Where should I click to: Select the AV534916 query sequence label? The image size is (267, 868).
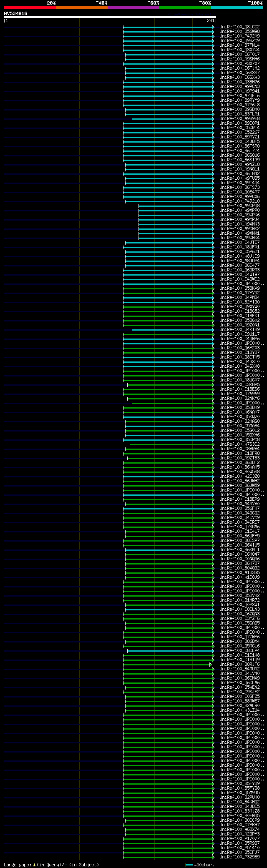(16, 13)
